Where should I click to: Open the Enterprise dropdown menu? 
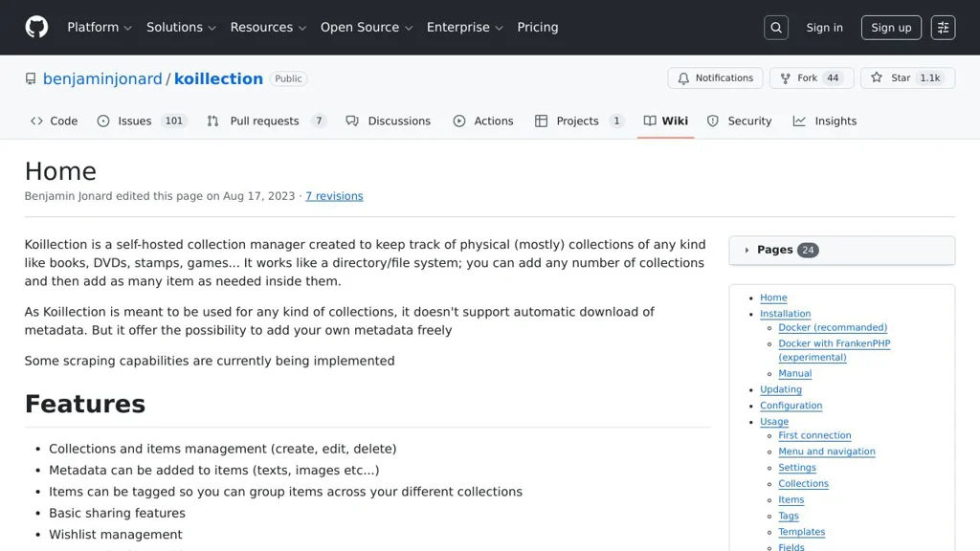[x=464, y=28]
